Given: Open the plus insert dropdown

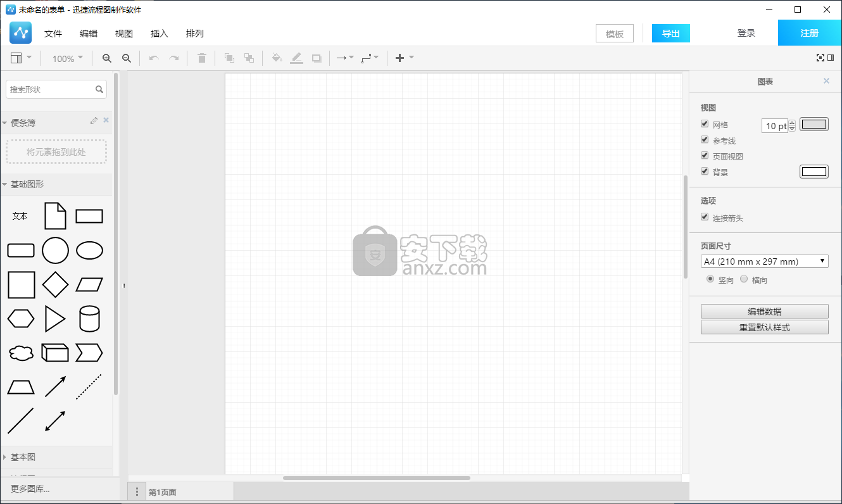Looking at the screenshot, I should (405, 58).
